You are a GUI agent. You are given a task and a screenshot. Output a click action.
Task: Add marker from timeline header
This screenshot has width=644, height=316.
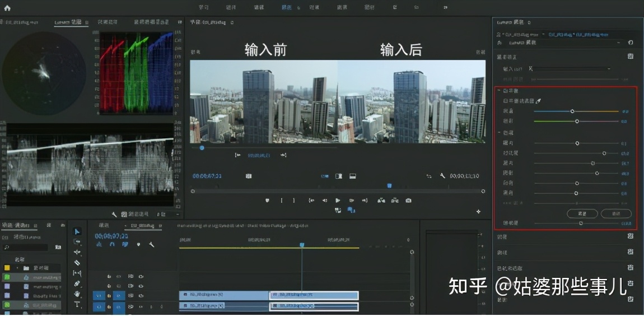[138, 244]
